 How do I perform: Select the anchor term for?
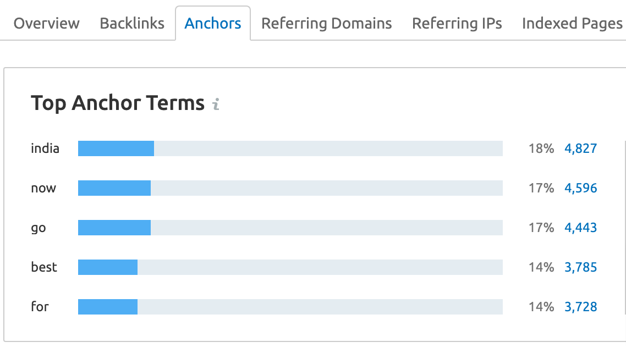40,306
